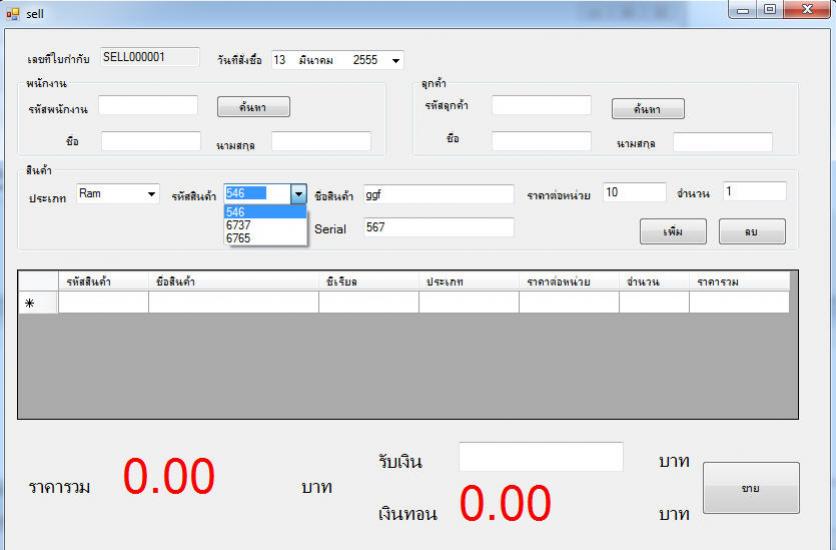
Task: Click the ลบ delete button
Action: click(x=752, y=232)
